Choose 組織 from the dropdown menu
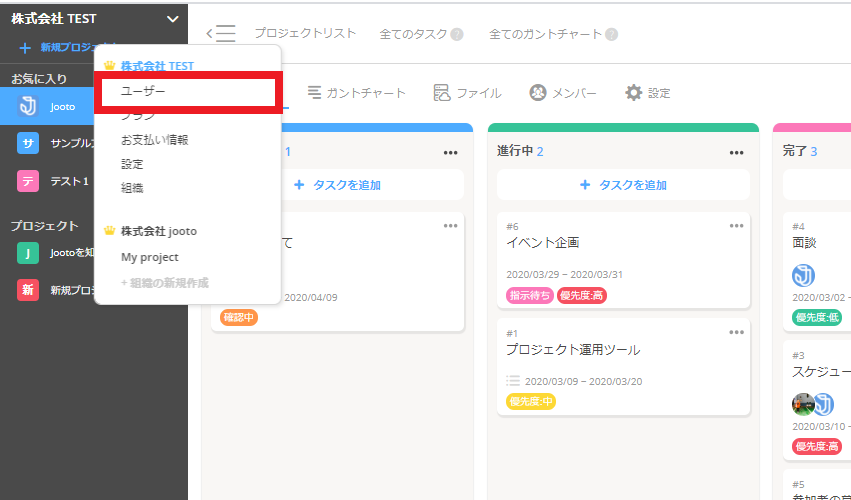The image size is (851, 500). coord(132,187)
